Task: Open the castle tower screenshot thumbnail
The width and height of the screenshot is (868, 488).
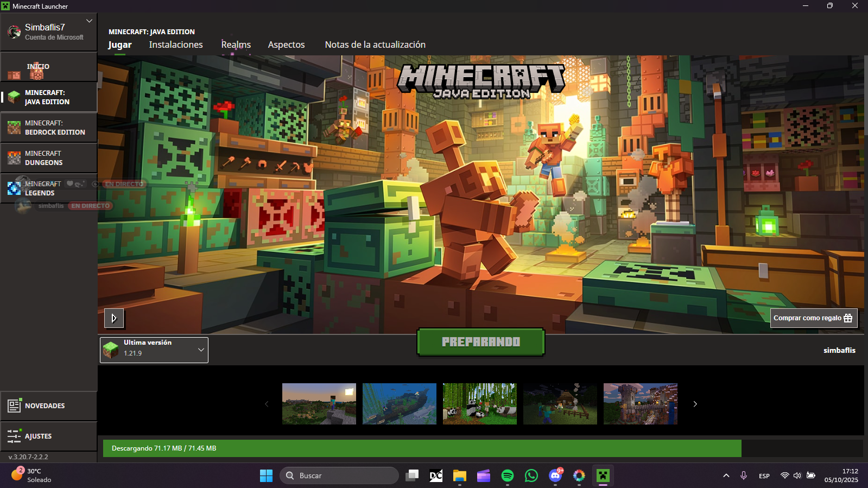Action: click(x=641, y=404)
